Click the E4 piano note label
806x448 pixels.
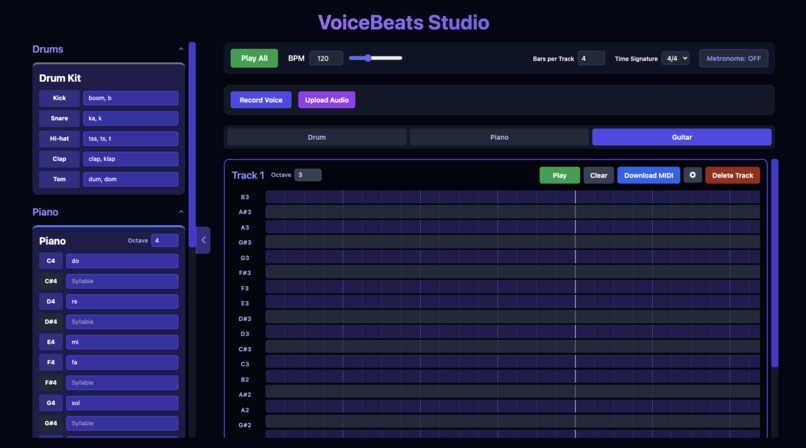pyautogui.click(x=51, y=342)
